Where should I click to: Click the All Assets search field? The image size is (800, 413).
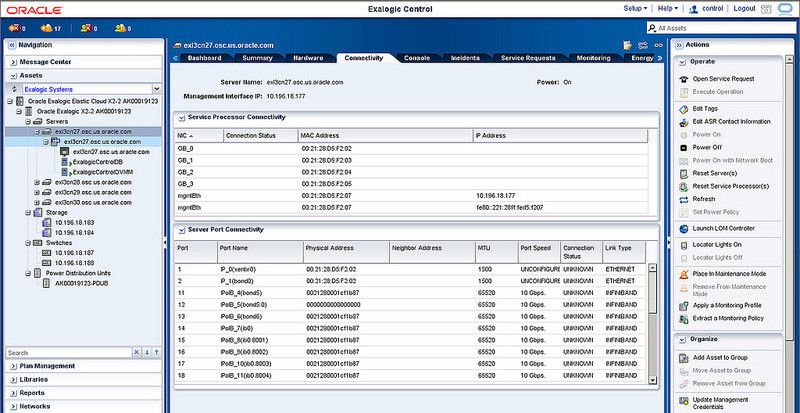[719, 29]
